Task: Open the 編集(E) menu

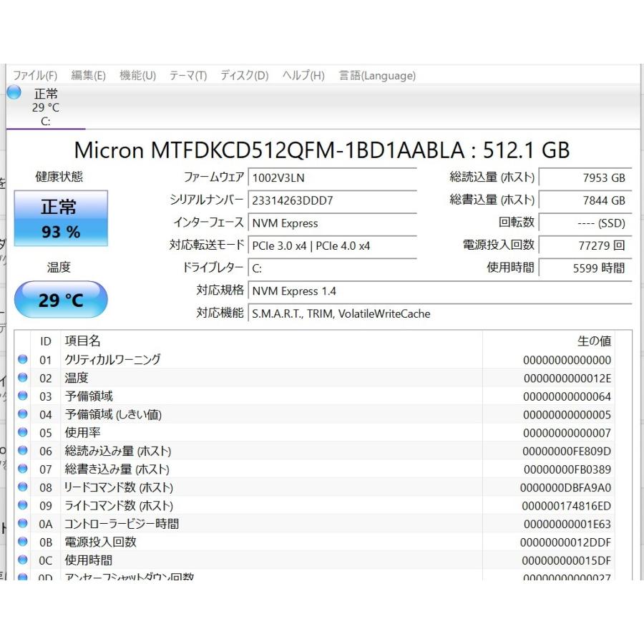Action: pos(88,76)
